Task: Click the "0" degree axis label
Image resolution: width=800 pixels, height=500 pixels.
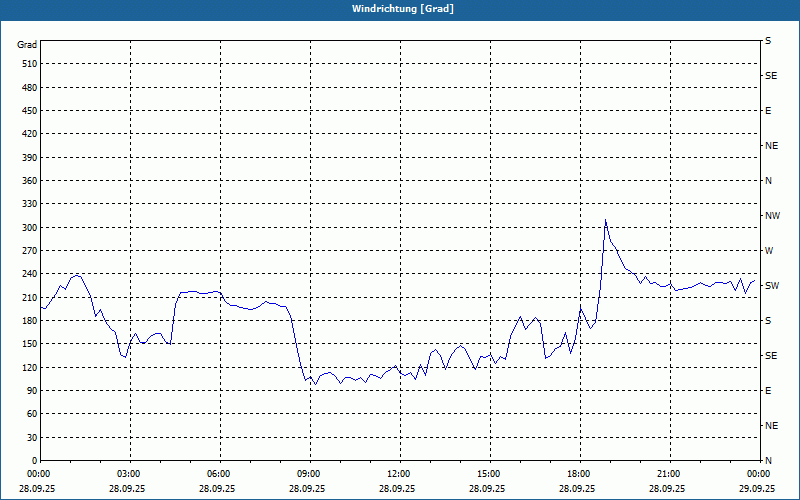Action: click(35, 461)
